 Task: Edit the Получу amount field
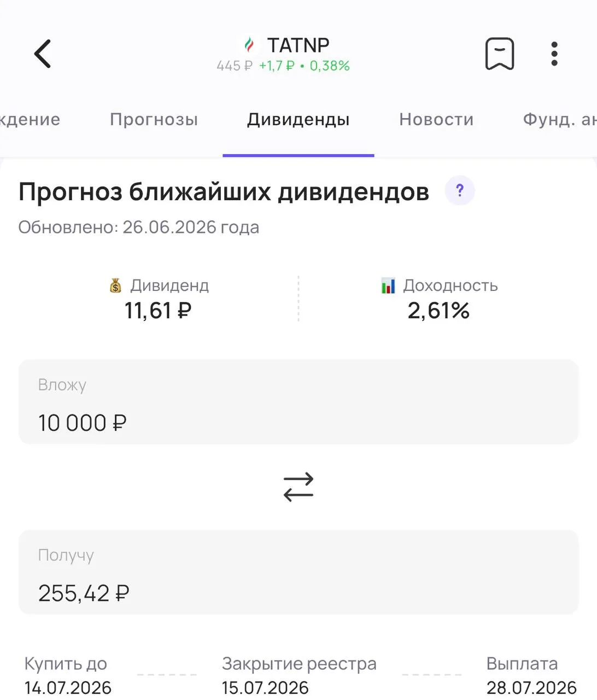(298, 572)
